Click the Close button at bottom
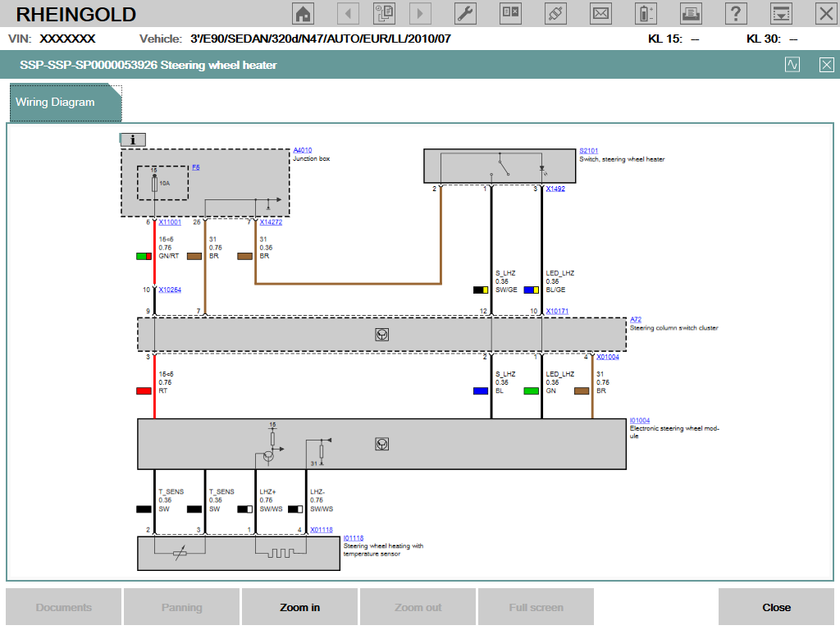This screenshot has height=630, width=840. click(x=776, y=607)
